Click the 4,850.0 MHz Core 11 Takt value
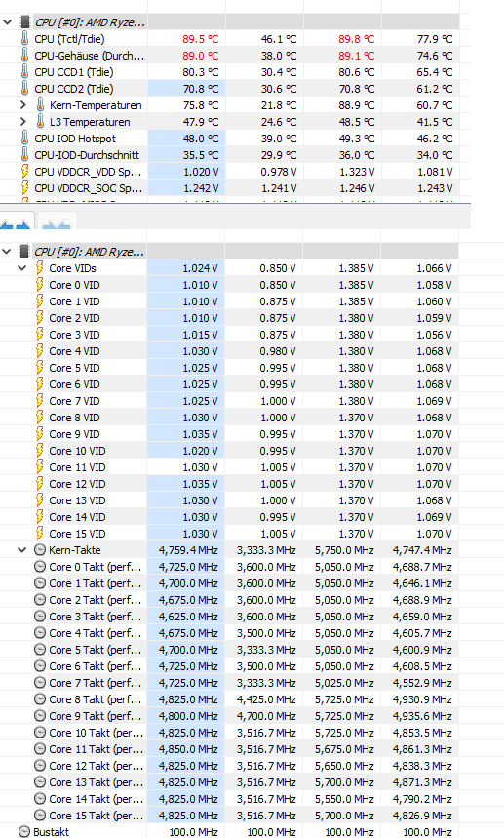 click(188, 749)
